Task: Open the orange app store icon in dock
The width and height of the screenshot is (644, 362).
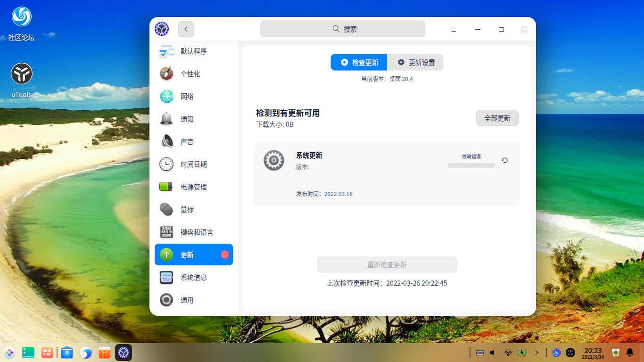Action: [x=105, y=353]
